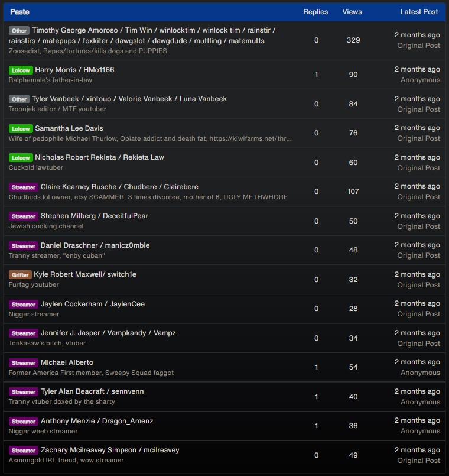Click the Streamer tag in the 40-views row

[x=24, y=392]
